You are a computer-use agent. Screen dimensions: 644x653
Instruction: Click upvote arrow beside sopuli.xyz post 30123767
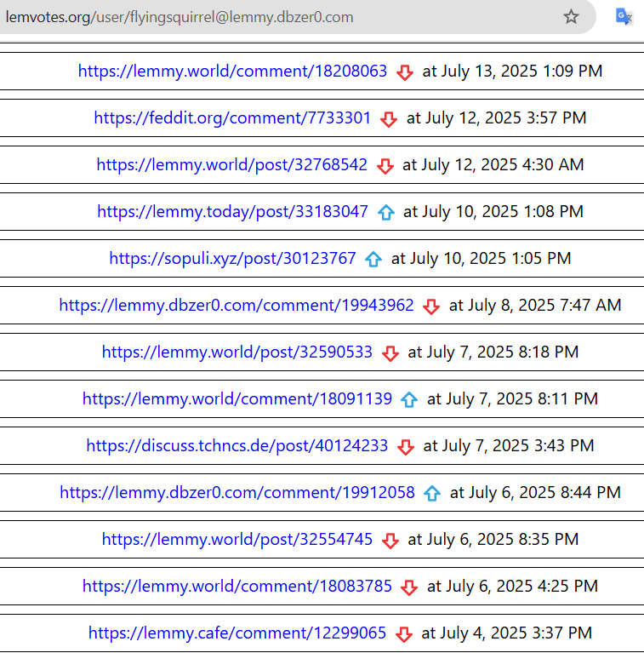[373, 260]
